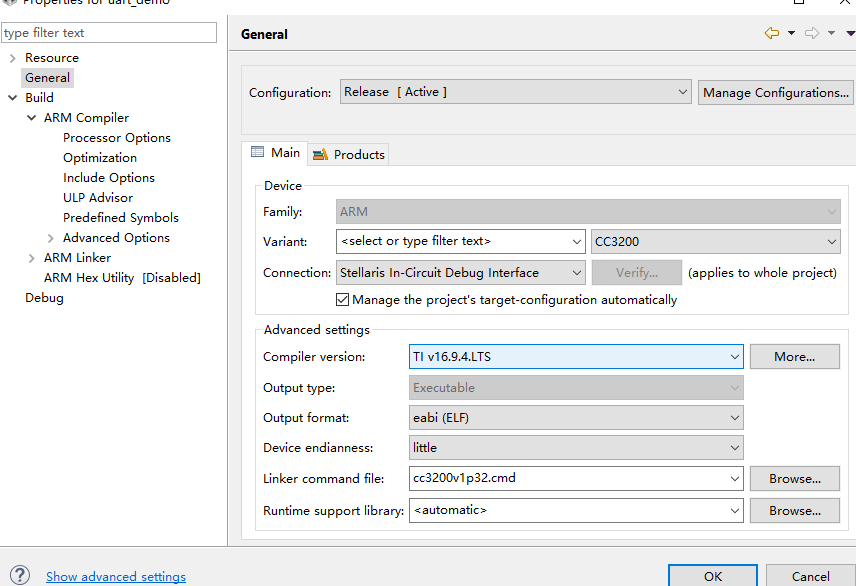Click the Products tab books icon
Screen dimensions: 856x586
pos(320,155)
